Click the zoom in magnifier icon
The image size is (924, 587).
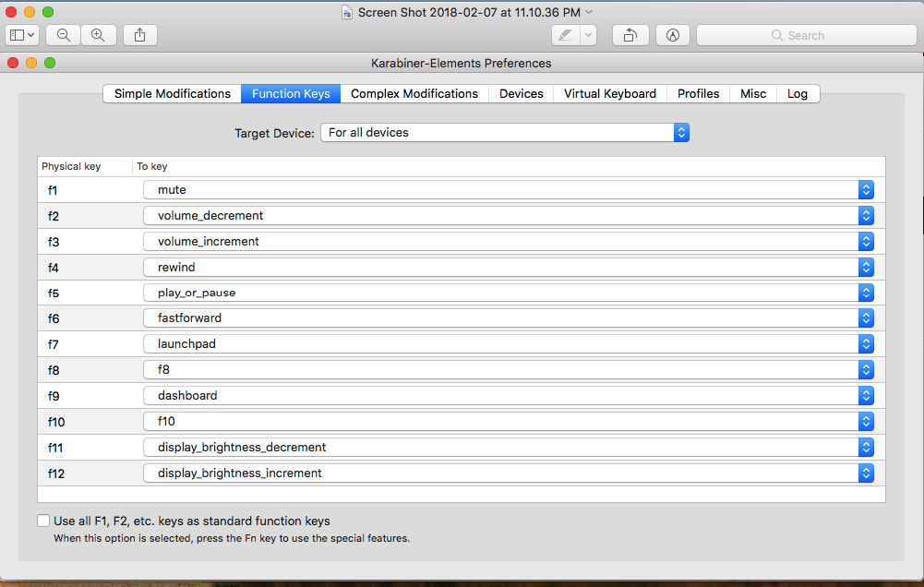tap(98, 35)
